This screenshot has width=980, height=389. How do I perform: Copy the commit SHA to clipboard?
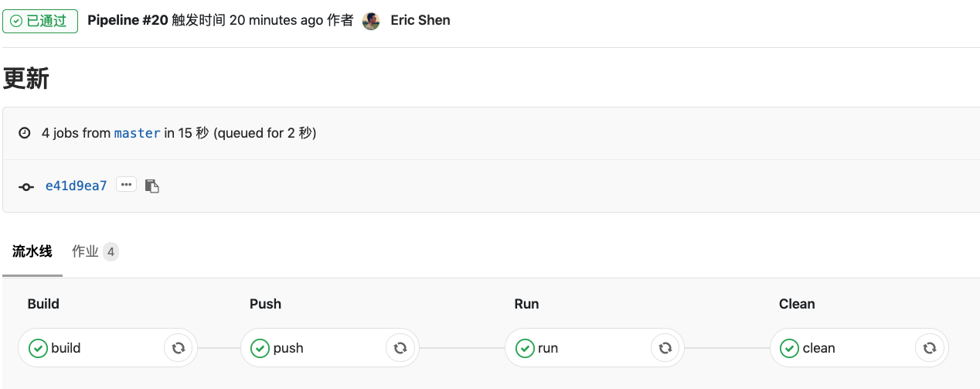coord(152,186)
